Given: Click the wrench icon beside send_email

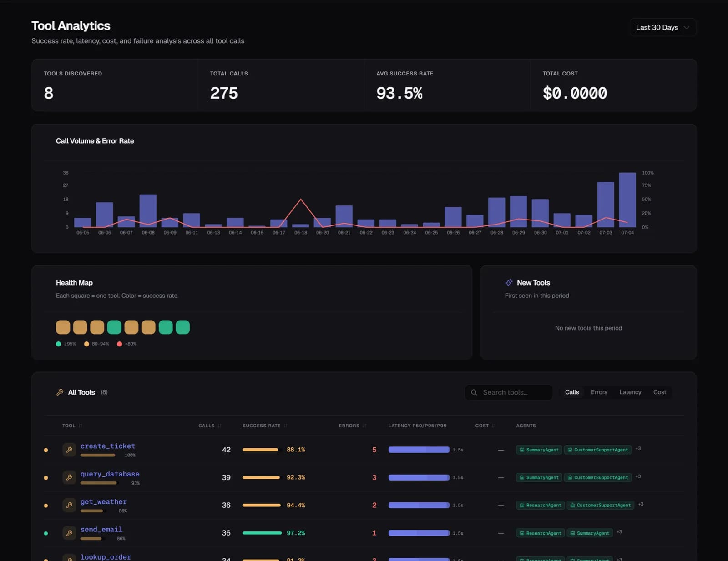Looking at the screenshot, I should click(69, 533).
